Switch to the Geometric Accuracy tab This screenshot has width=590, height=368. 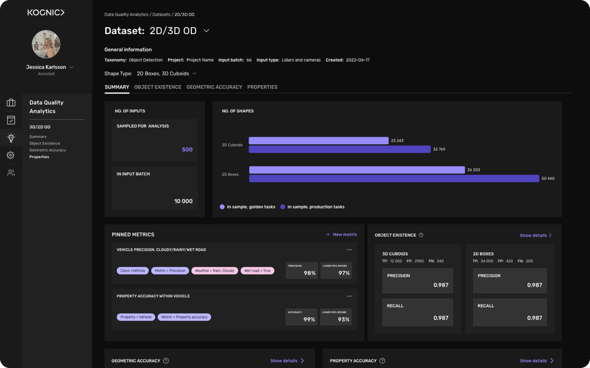click(214, 87)
